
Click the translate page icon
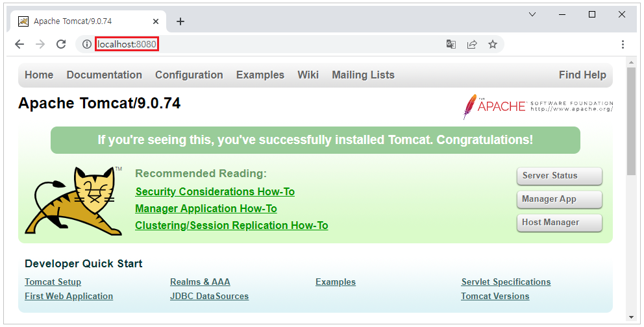click(x=451, y=44)
